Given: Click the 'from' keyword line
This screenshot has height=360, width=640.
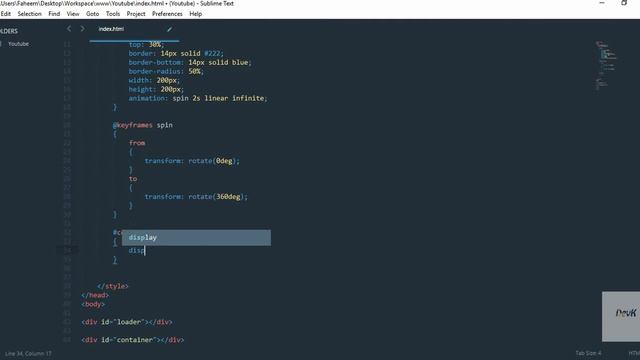Looking at the screenshot, I should [137, 143].
